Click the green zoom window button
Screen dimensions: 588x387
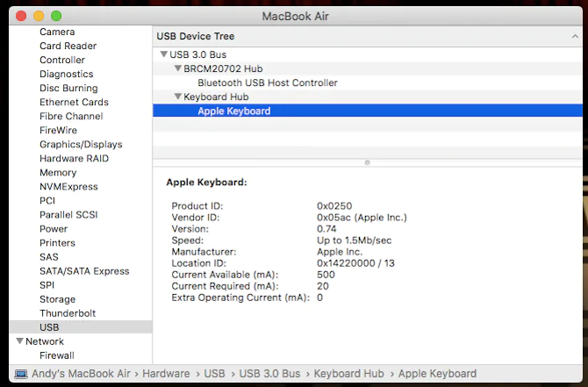pos(56,16)
